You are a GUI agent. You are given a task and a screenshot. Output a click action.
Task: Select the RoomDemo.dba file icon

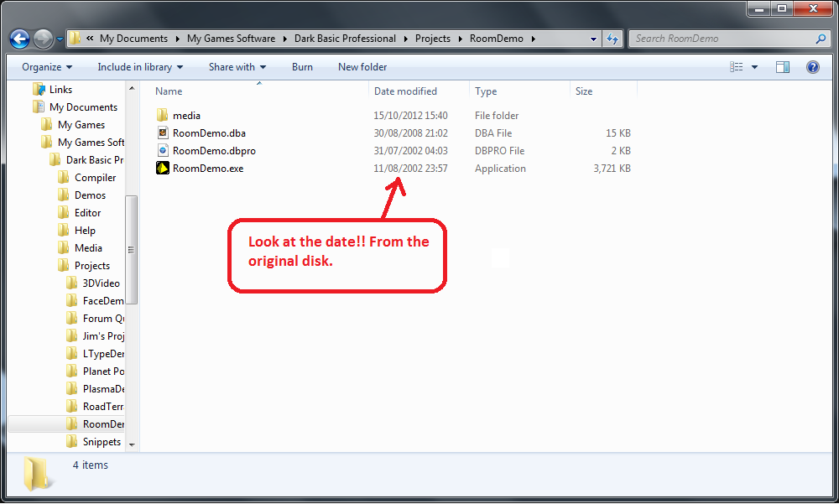[163, 132]
